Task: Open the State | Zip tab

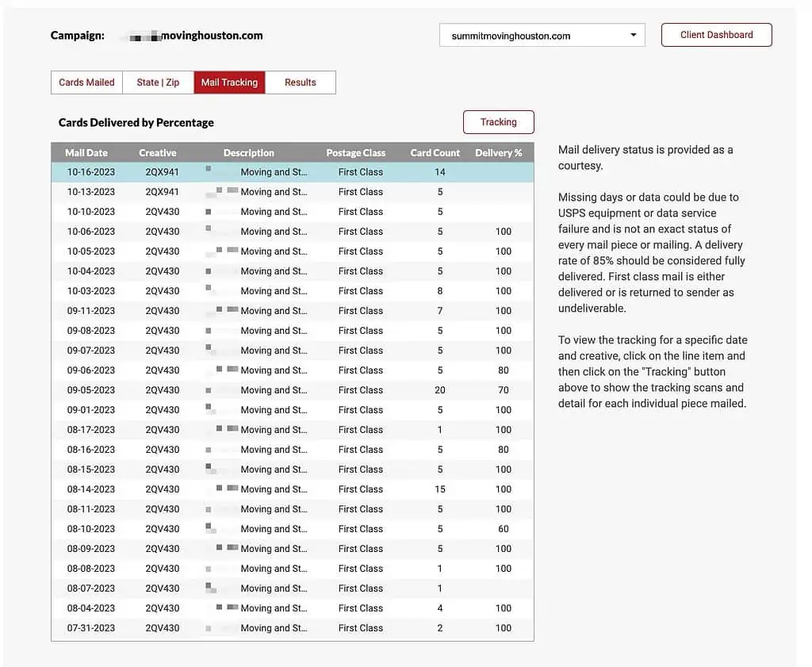Action: [x=158, y=82]
